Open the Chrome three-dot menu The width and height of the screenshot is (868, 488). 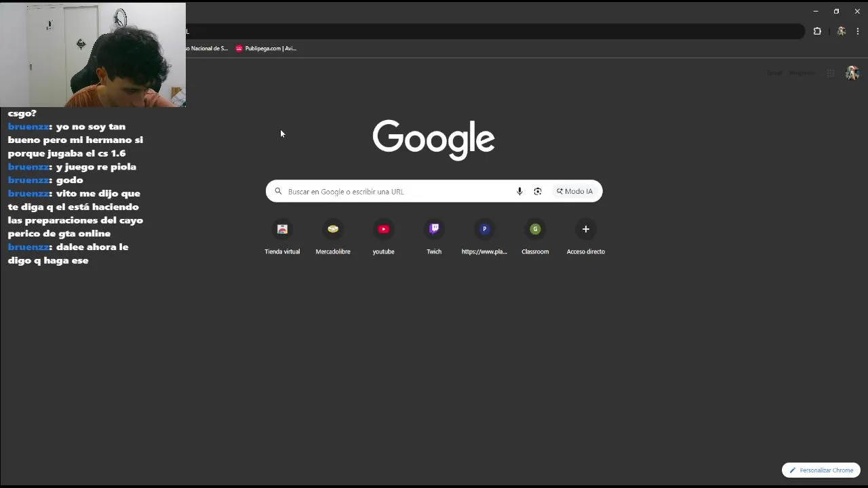point(858,31)
